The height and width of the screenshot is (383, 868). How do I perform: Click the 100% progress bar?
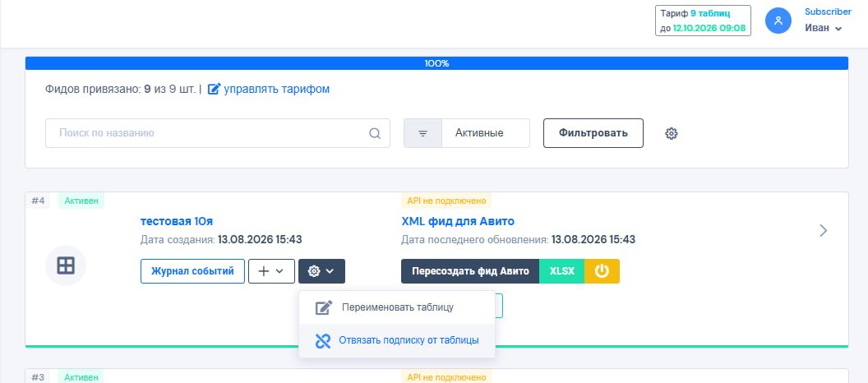[436, 63]
